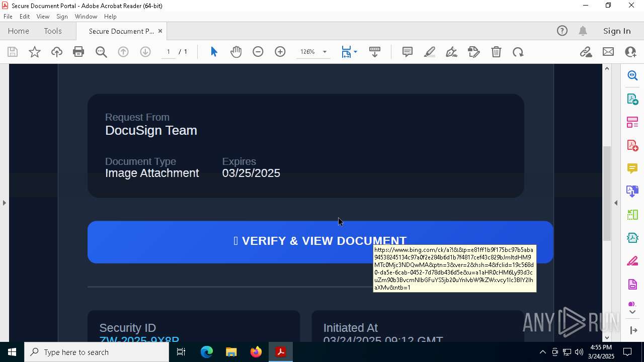Open yellow Comment tool in right pane
This screenshot has height=362, width=644.
coord(632,168)
